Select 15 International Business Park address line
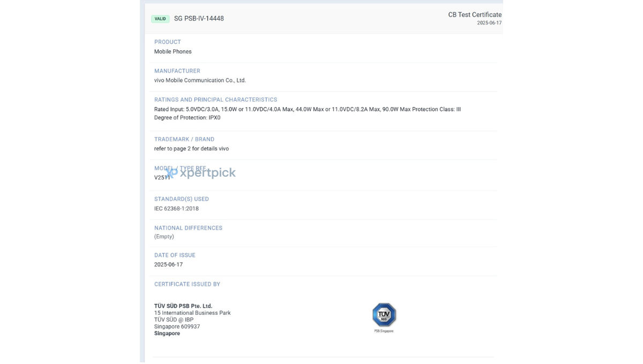Viewport: 643px width, 364px height. (192, 313)
